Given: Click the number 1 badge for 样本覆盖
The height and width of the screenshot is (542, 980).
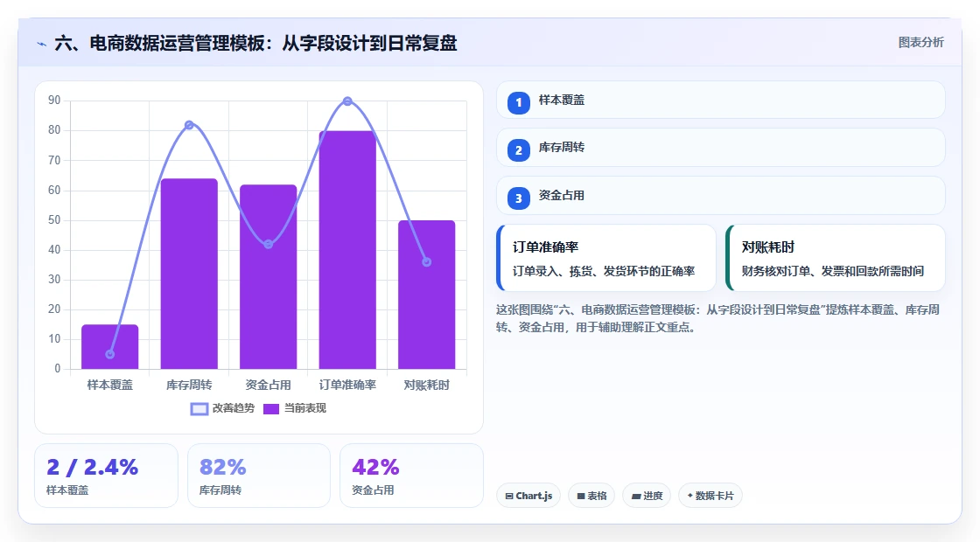Looking at the screenshot, I should point(518,102).
